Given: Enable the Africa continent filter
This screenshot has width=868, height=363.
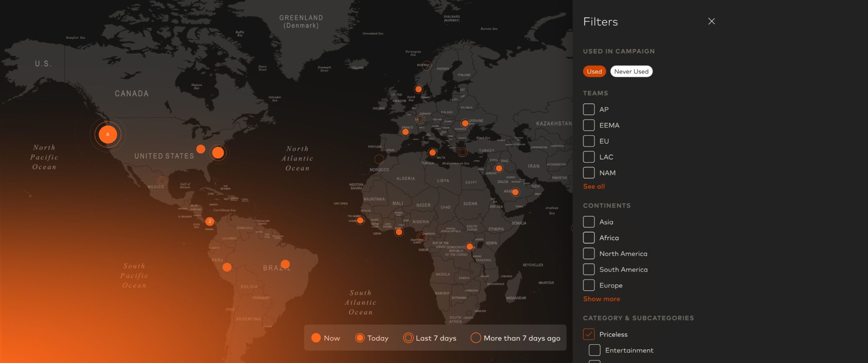Looking at the screenshot, I should (589, 238).
